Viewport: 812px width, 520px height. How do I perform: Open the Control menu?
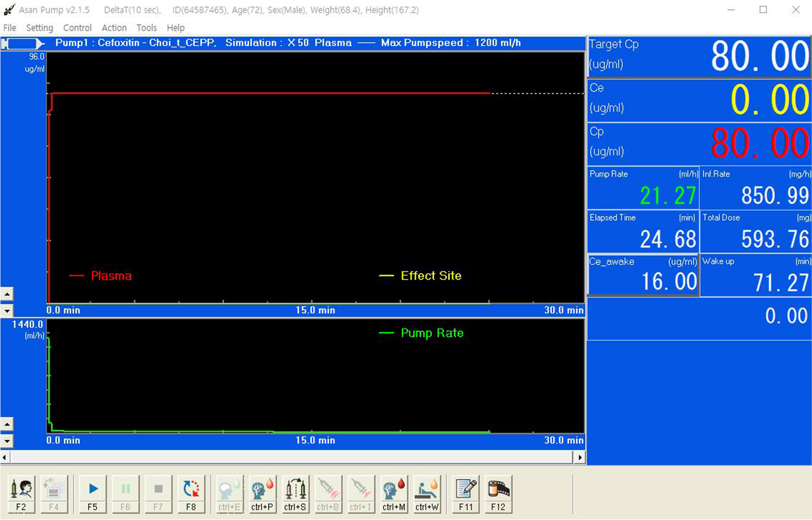click(x=77, y=28)
